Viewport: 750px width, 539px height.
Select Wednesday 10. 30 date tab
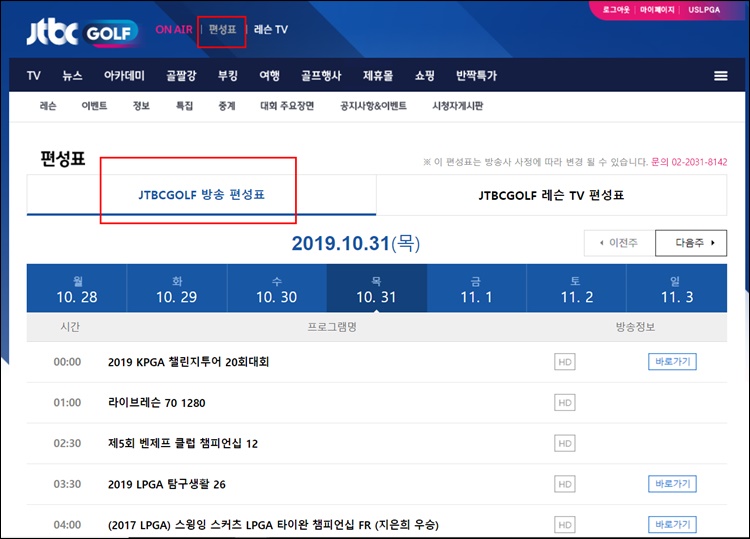pos(276,288)
